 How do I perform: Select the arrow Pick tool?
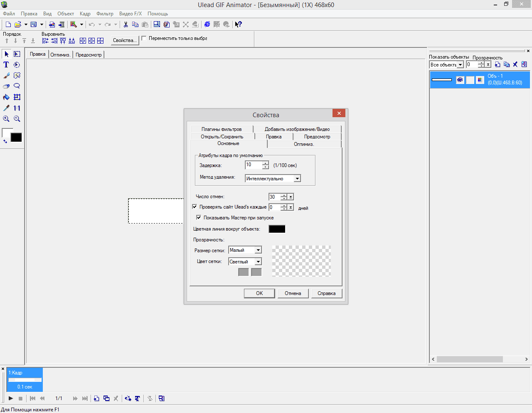pyautogui.click(x=6, y=54)
